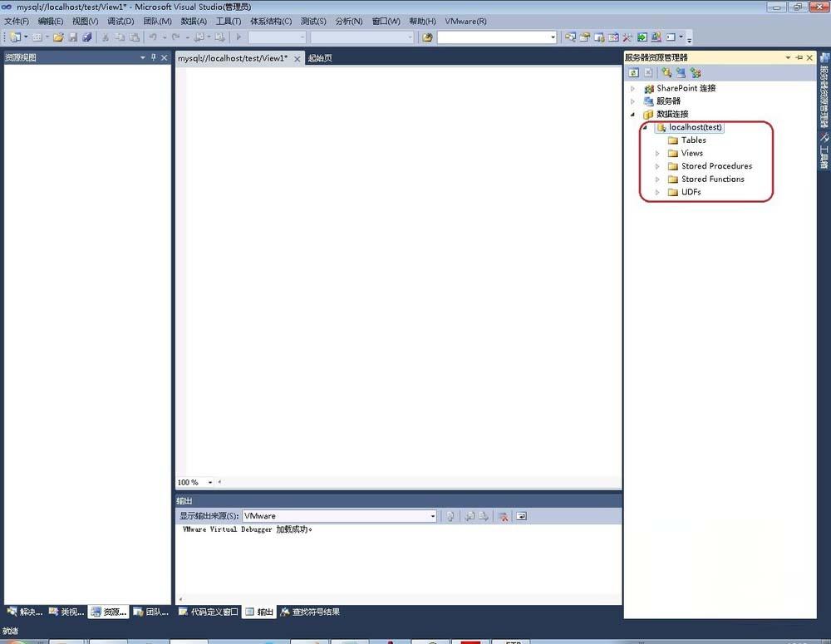
Task: Collapse the localhost(test) connection node
Action: [645, 127]
